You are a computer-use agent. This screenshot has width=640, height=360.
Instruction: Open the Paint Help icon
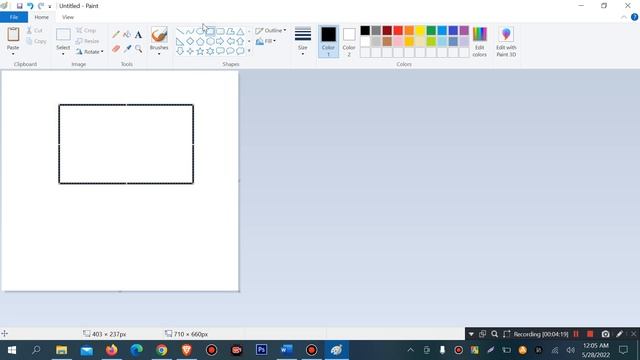pos(634,17)
